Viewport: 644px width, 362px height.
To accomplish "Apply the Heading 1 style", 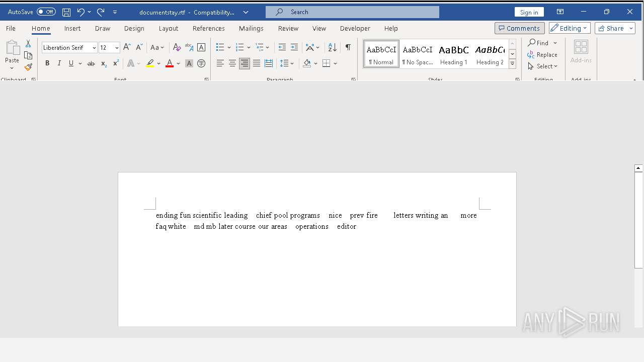I will pos(454,54).
